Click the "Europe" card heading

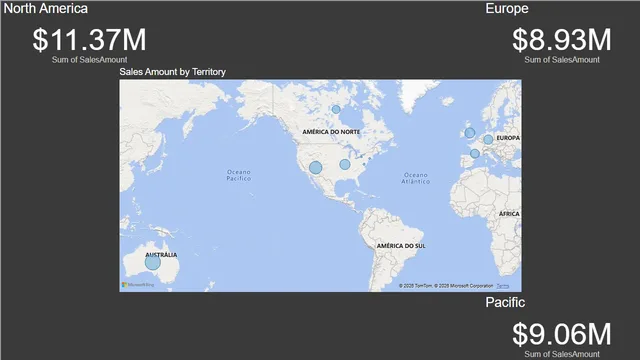507,9
